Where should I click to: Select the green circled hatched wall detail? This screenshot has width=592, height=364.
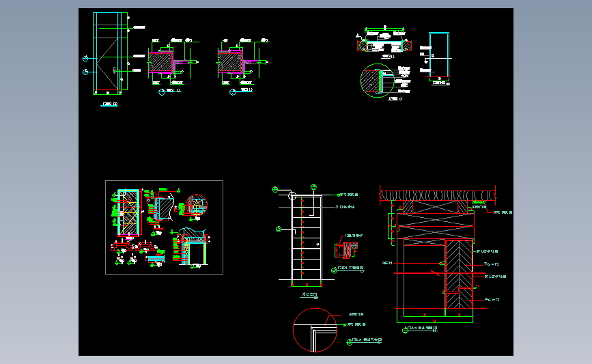click(x=377, y=81)
